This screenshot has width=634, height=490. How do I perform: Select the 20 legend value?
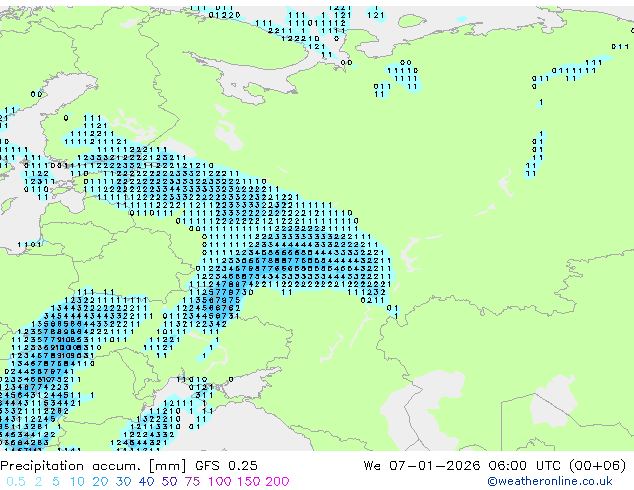tap(100, 482)
